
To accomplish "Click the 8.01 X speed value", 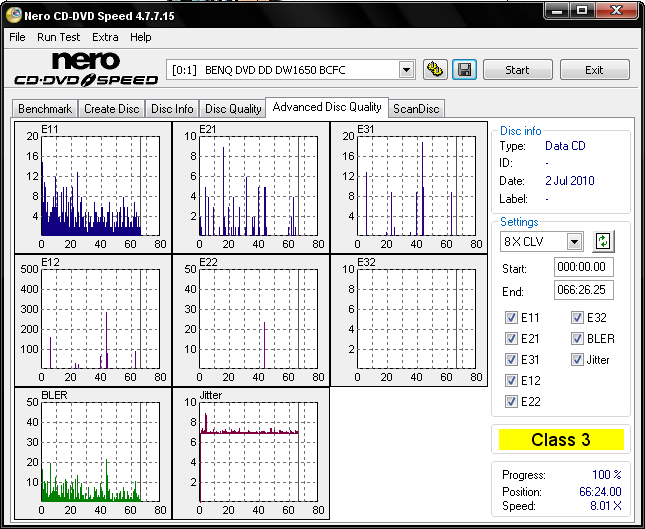I will (606, 506).
